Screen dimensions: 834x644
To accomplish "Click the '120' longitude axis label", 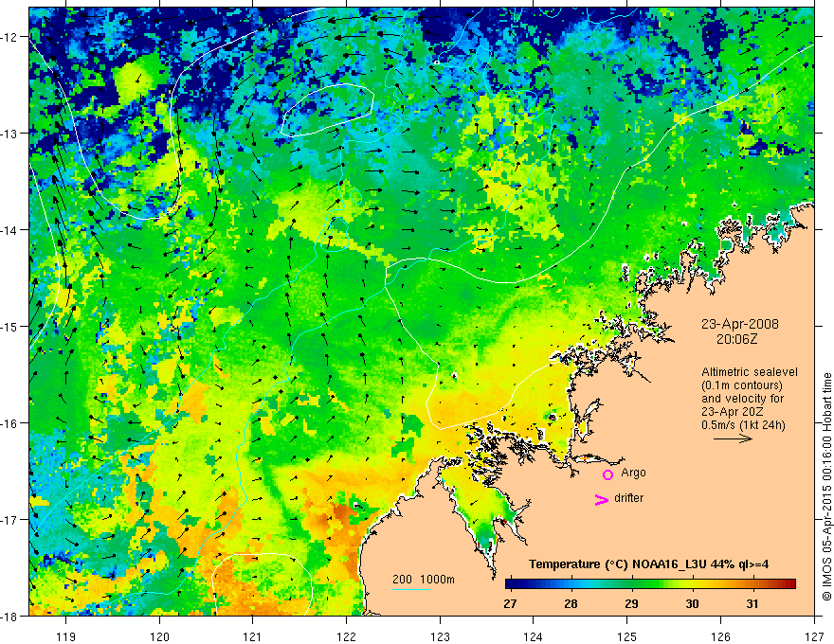I will point(159,636).
